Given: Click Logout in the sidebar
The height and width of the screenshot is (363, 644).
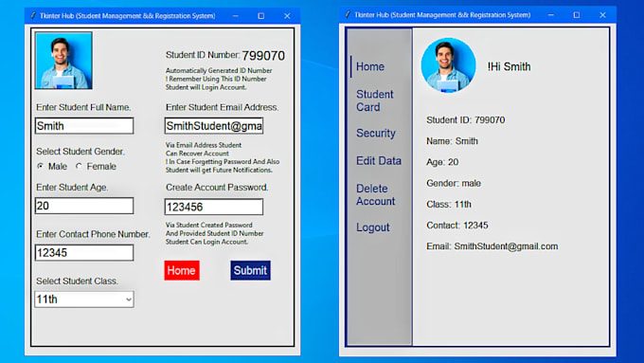Looking at the screenshot, I should [x=372, y=227].
